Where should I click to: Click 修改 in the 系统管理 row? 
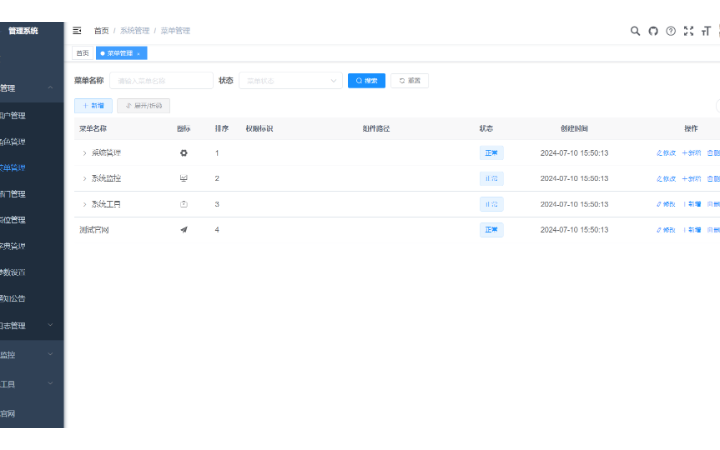pyautogui.click(x=666, y=153)
